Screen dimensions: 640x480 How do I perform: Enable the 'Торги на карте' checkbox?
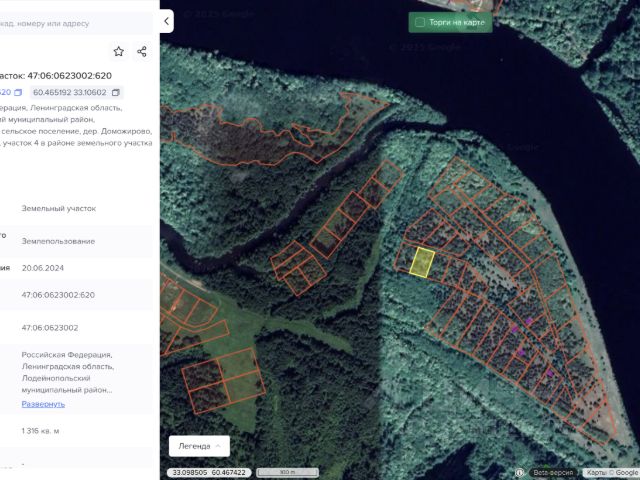(420, 22)
